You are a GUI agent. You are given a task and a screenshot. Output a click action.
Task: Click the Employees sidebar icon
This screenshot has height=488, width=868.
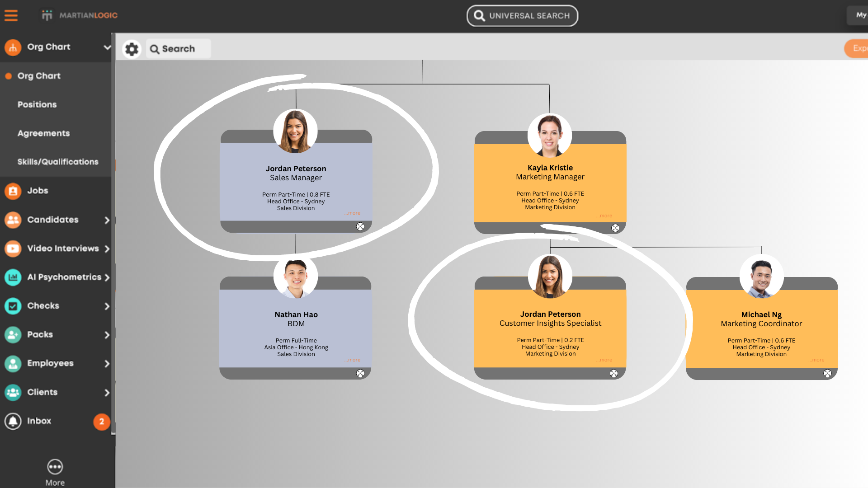pos(12,363)
